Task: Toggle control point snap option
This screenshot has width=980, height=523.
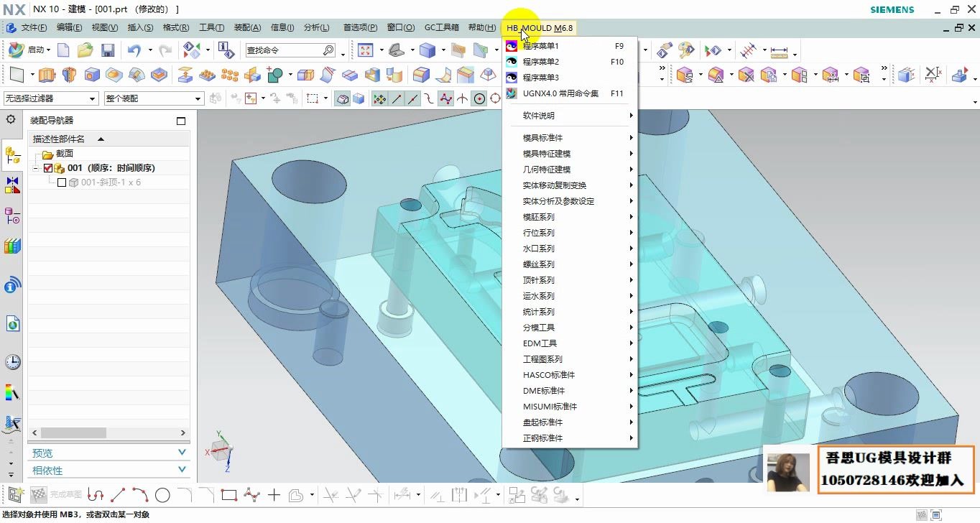Action: (x=430, y=98)
